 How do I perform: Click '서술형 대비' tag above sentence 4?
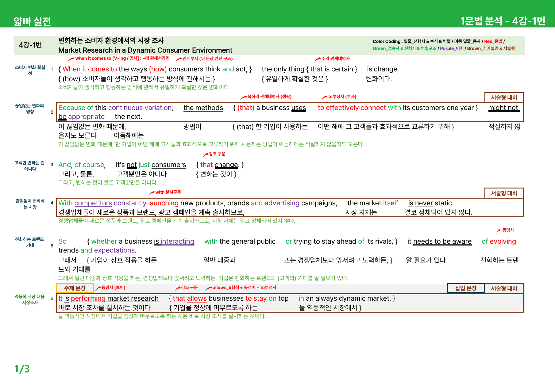pyautogui.click(x=504, y=193)
